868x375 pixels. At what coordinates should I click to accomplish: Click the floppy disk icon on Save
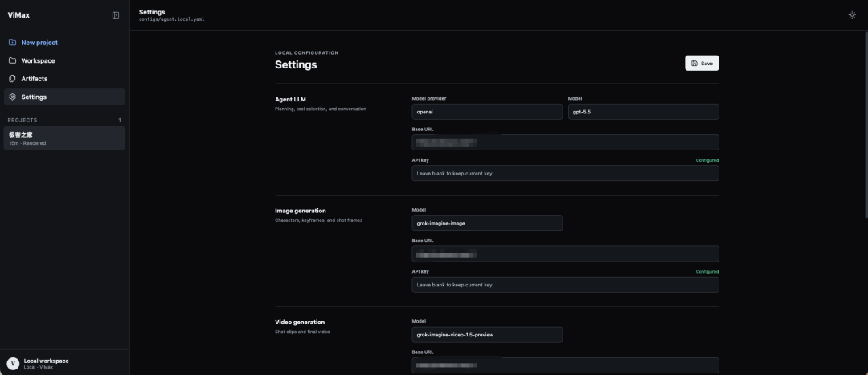pyautogui.click(x=694, y=63)
